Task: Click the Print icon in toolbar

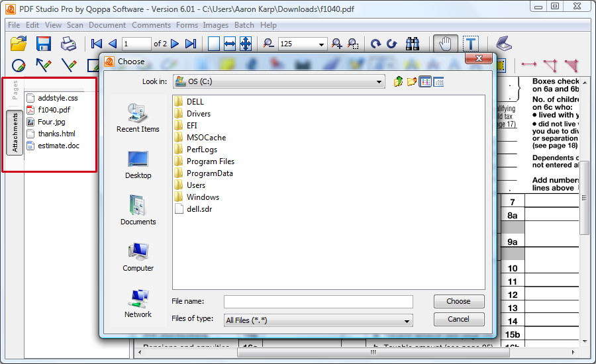Action: pyautogui.click(x=68, y=44)
